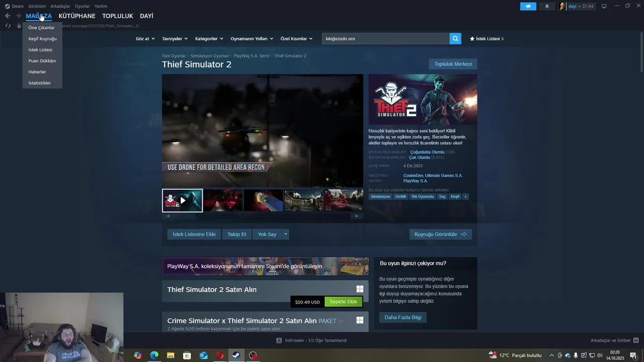
Task: Click Daha Fazla Bilgi button
Action: pos(403,317)
